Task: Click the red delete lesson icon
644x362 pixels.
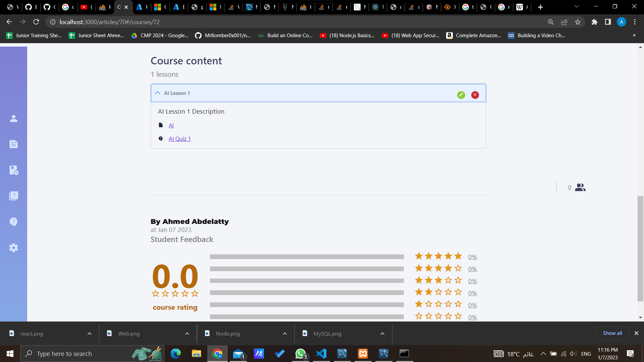Action: [x=475, y=95]
